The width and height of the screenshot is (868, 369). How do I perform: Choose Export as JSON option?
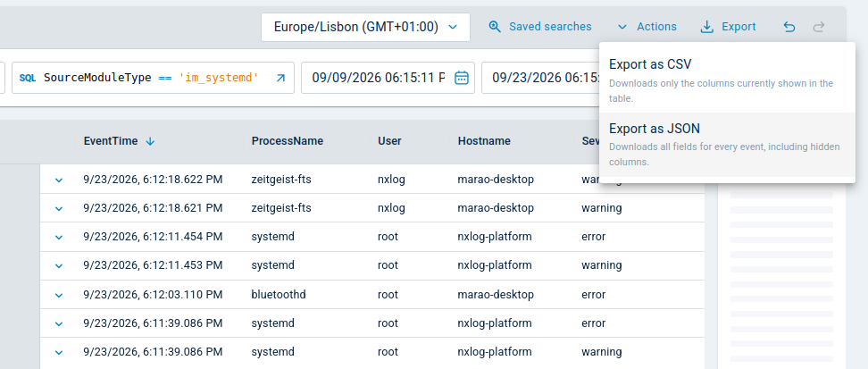click(x=727, y=145)
